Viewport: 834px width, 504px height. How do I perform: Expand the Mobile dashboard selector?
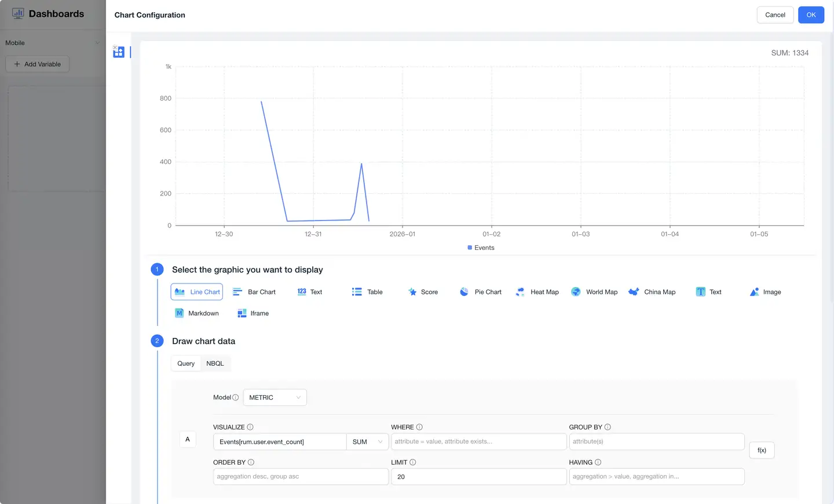click(x=52, y=43)
